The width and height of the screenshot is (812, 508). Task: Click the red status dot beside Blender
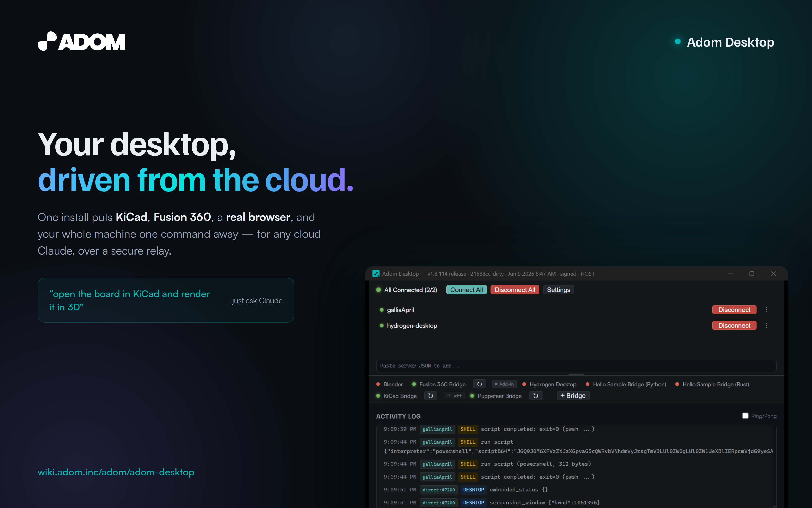[x=378, y=384]
